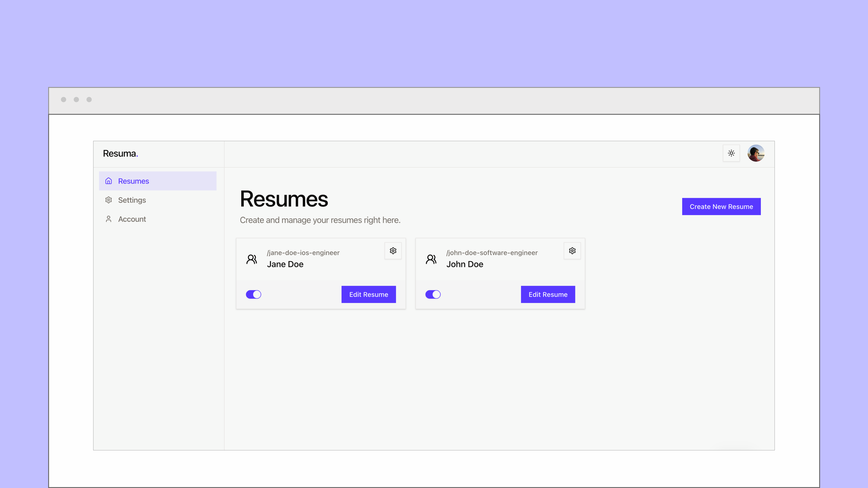Open Jane Doe resume settings gear
The image size is (868, 488).
point(393,251)
